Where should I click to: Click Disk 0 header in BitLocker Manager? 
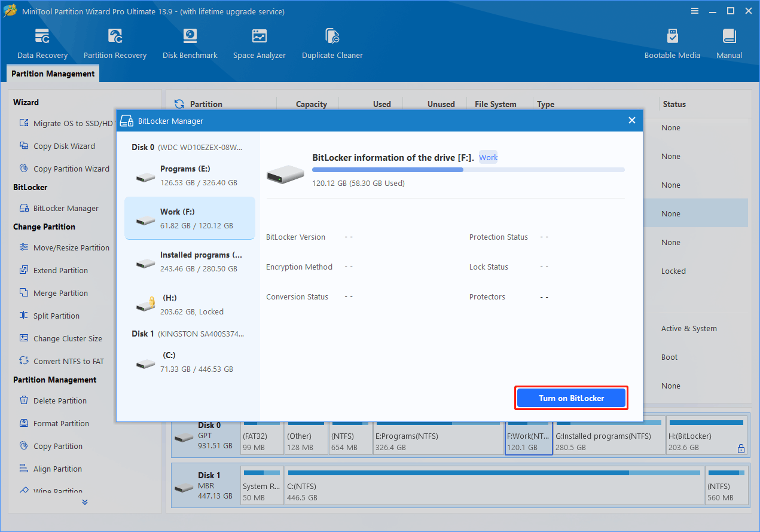pos(188,147)
